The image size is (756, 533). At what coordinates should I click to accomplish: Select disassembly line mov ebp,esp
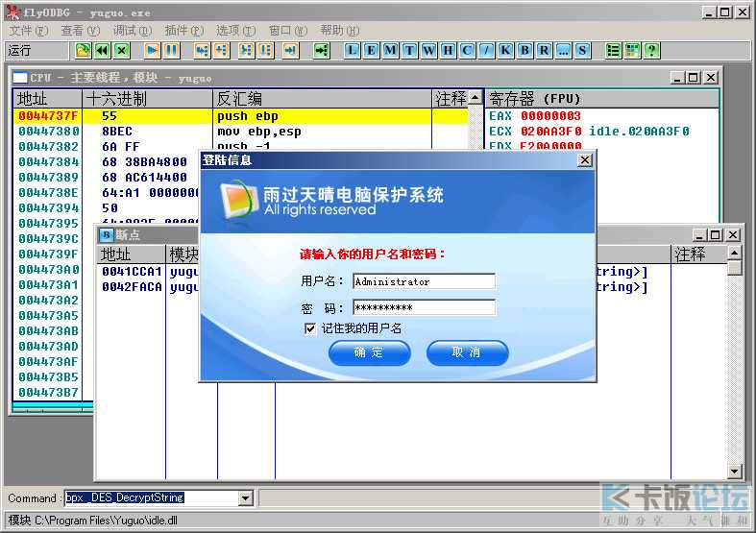tap(259, 132)
